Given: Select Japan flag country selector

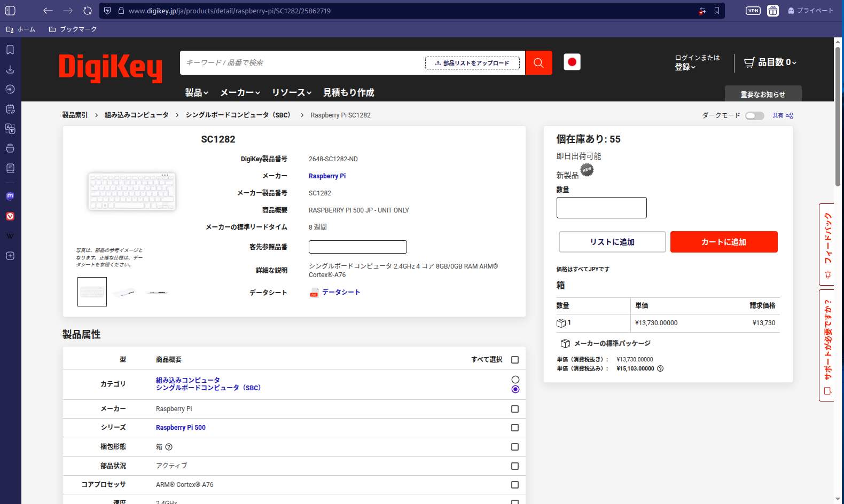Looking at the screenshot, I should [572, 62].
